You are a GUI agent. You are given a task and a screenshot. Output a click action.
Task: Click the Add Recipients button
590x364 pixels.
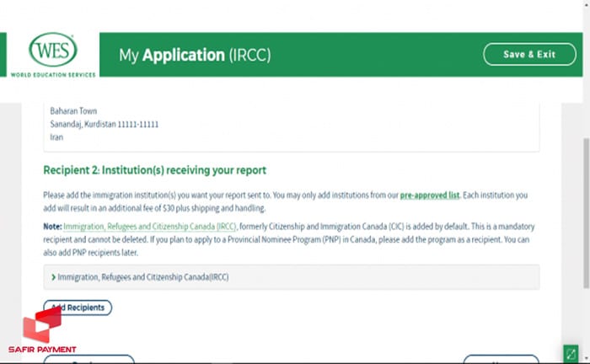tap(78, 308)
